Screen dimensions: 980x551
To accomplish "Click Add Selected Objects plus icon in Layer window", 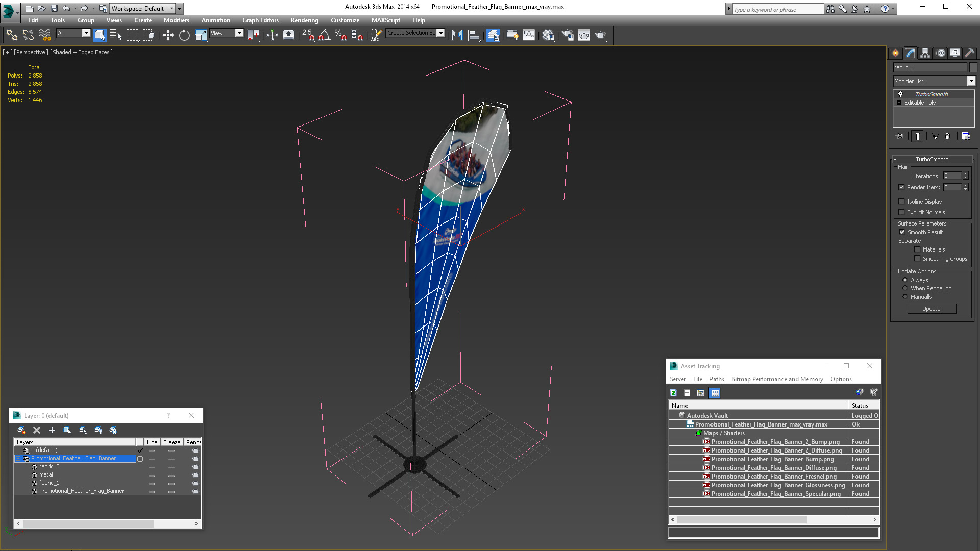I will [x=52, y=430].
